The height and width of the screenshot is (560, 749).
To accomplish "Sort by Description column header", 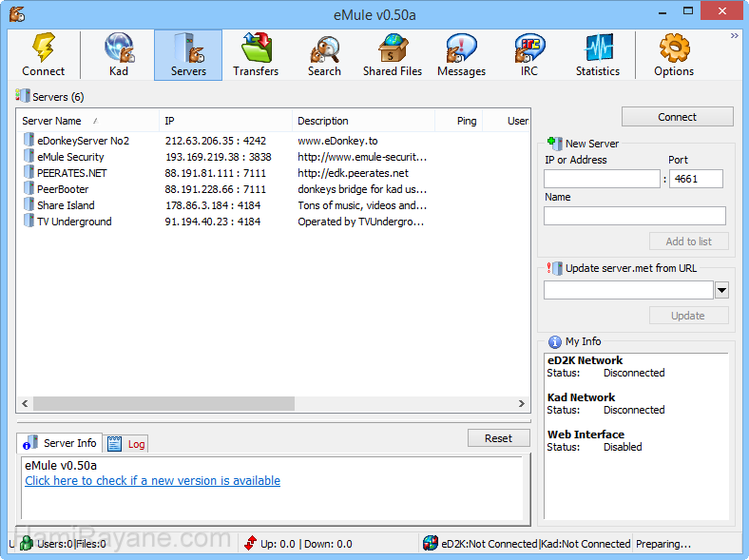I will click(363, 121).
